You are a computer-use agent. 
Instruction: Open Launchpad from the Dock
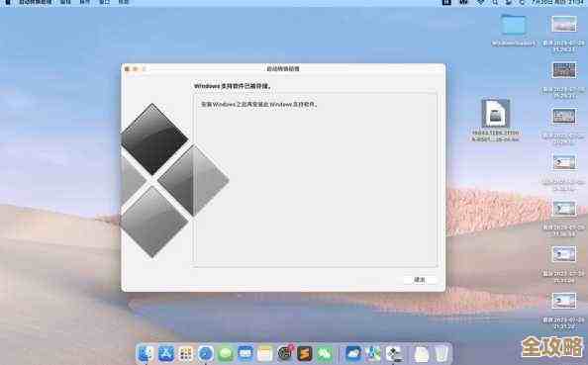186,353
